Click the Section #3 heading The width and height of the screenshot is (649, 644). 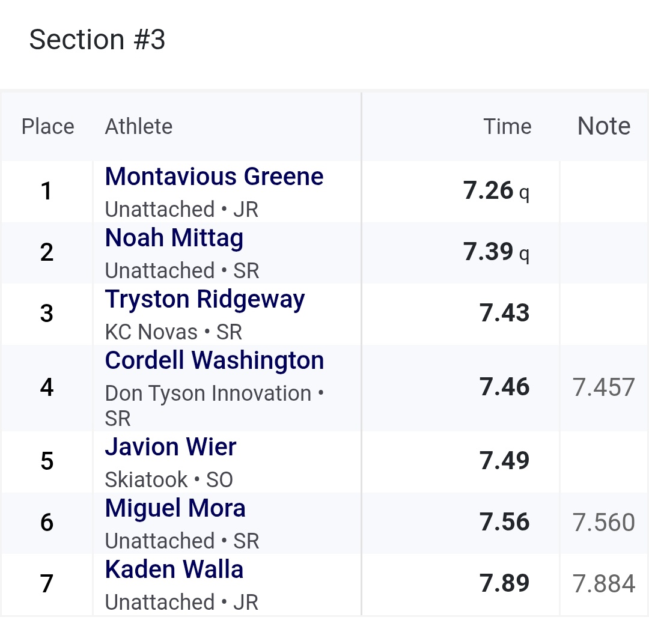tap(97, 40)
